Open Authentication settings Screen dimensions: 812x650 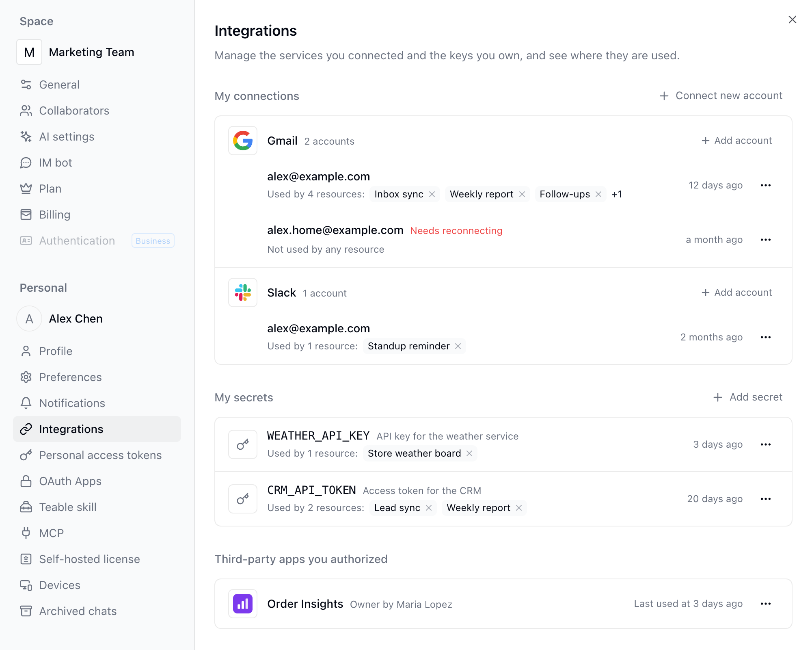[97, 240]
